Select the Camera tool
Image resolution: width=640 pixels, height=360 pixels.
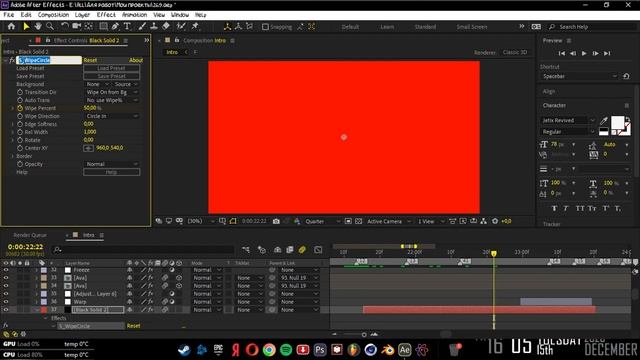pyautogui.click(x=76, y=27)
